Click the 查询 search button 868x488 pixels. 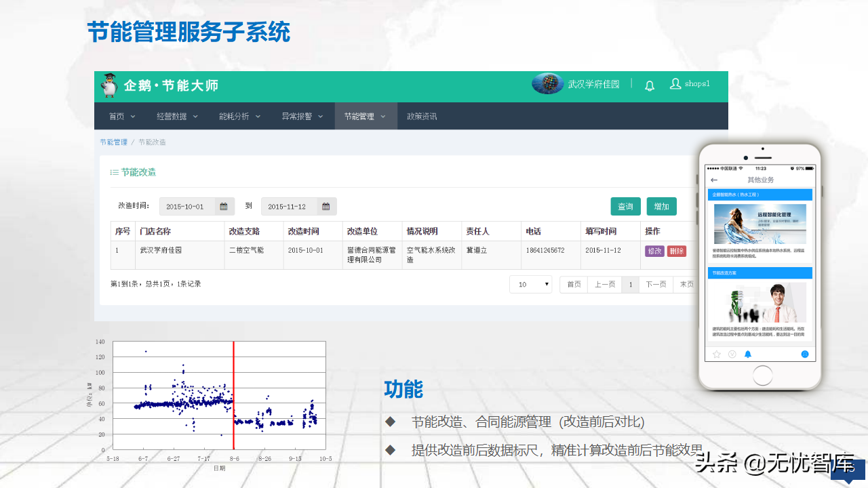[625, 207]
